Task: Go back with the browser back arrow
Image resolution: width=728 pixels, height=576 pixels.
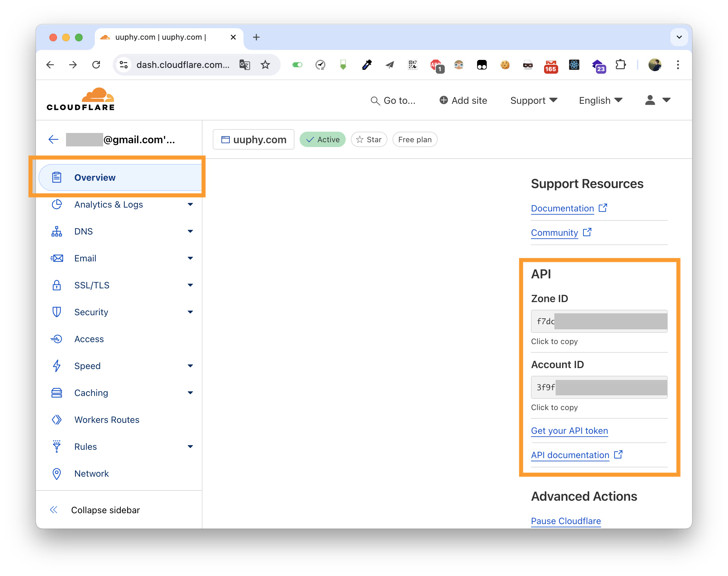Action: point(50,65)
